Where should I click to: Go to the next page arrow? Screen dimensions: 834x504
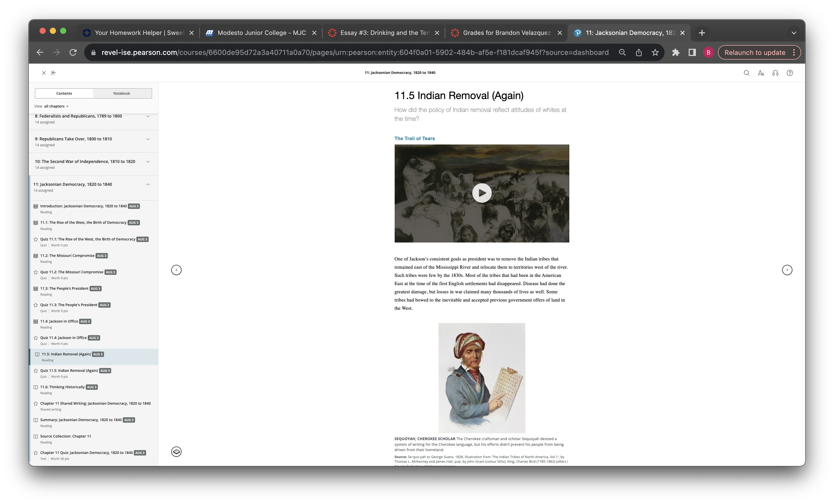[x=787, y=270]
